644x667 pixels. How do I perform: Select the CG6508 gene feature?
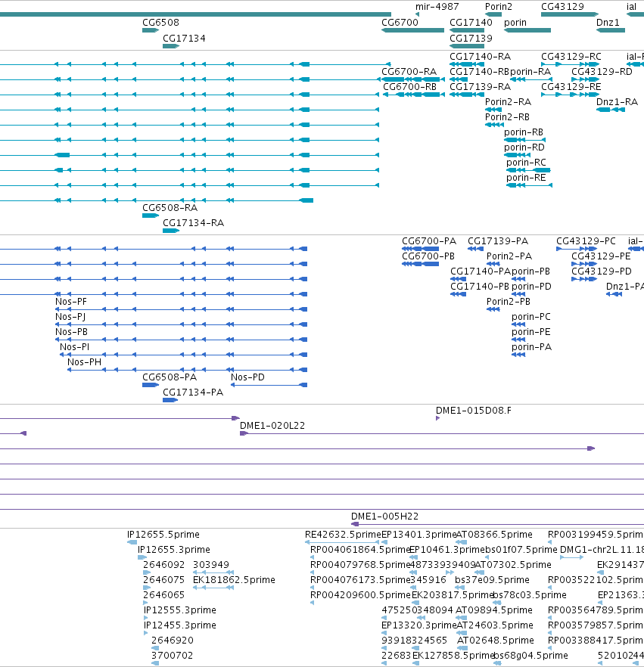point(151,30)
